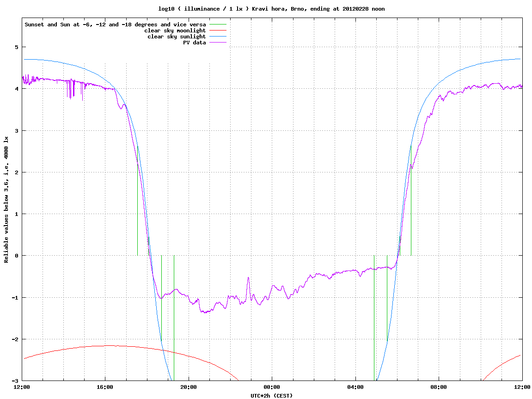Click the y-axis tick label '4'

coord(17,89)
